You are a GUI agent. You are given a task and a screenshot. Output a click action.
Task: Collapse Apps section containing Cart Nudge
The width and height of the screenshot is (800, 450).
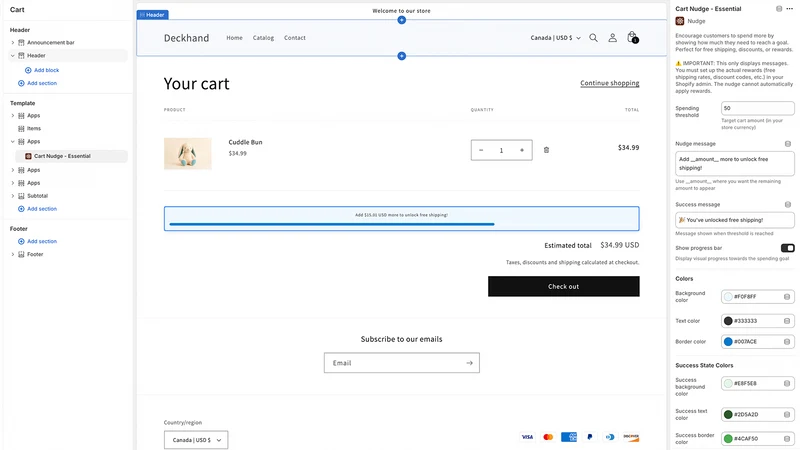tap(13, 141)
